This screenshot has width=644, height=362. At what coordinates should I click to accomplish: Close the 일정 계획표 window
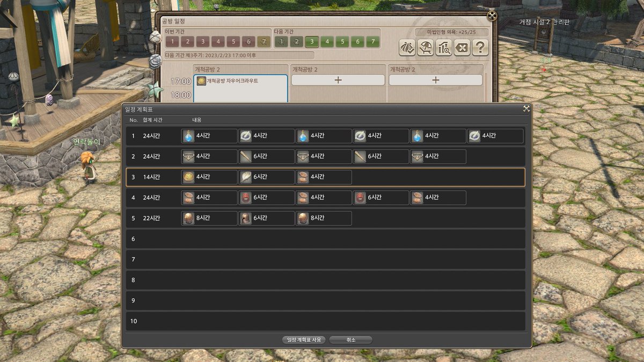(x=526, y=108)
